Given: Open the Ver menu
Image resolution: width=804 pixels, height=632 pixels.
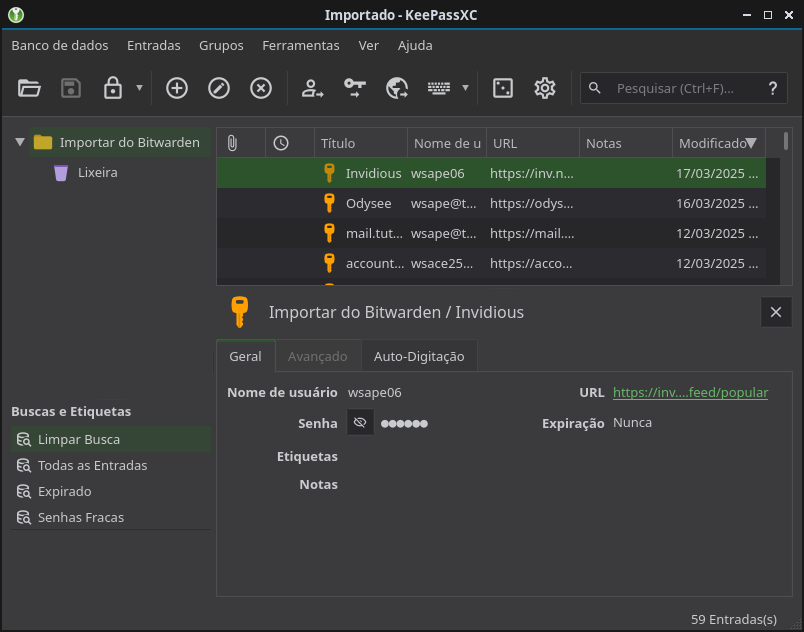Looking at the screenshot, I should coord(369,46).
